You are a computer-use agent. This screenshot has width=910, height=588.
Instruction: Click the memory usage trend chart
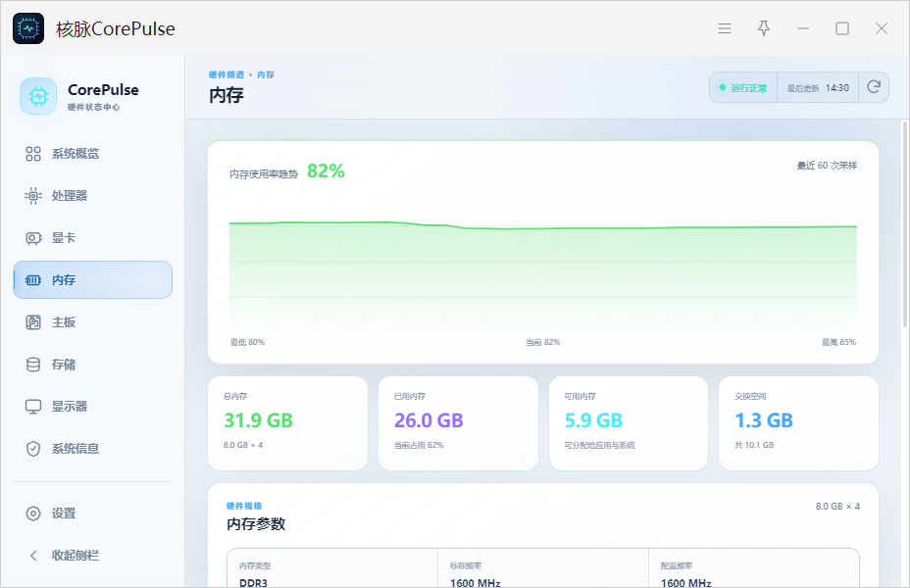click(x=543, y=274)
